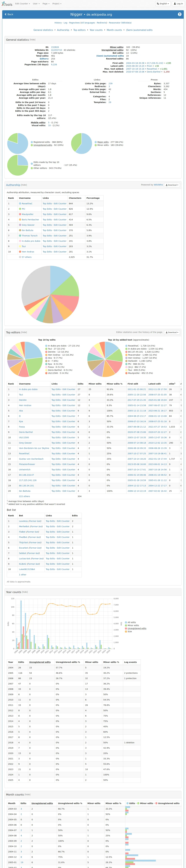Jump to Top editors via section nav
This screenshot has width=186, height=868.
point(79,30)
